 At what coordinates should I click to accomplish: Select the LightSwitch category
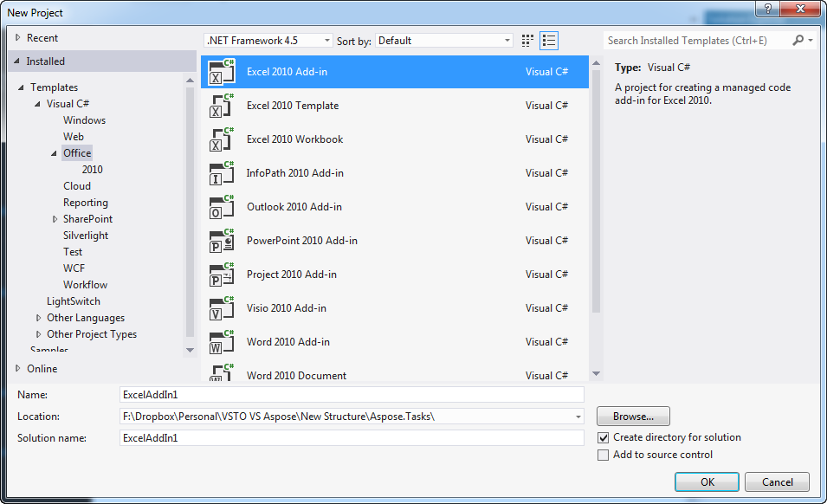point(74,301)
